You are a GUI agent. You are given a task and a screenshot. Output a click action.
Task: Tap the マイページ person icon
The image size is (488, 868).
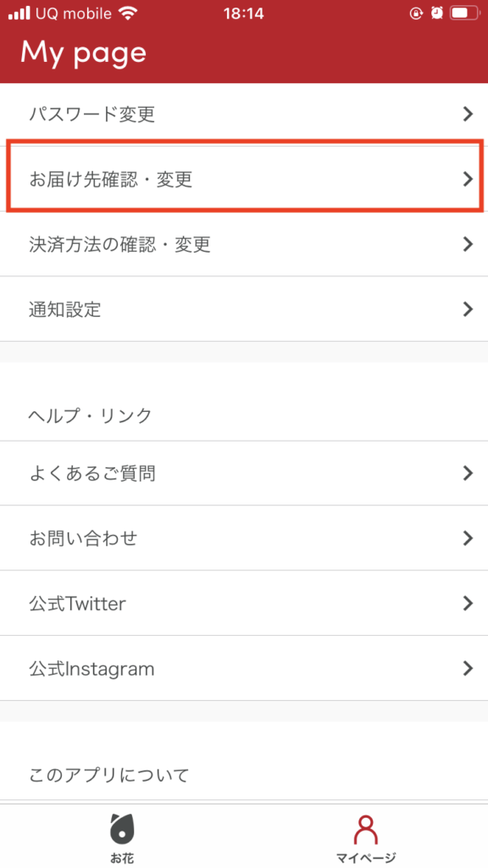click(x=366, y=829)
